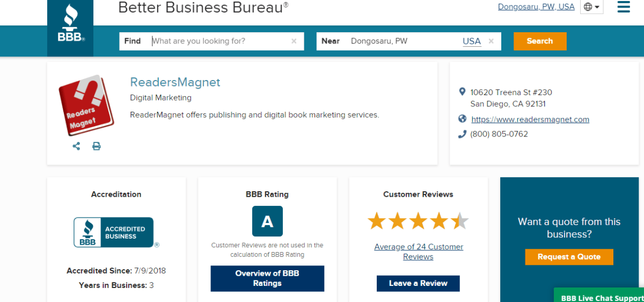Image resolution: width=644 pixels, height=302 pixels.
Task: Open the ReadersMagnet business name link
Action: (x=175, y=82)
